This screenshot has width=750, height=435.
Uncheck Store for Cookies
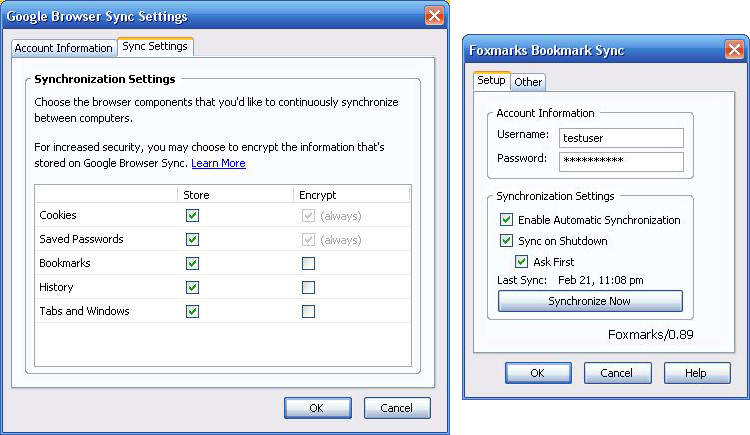pyautogui.click(x=192, y=215)
